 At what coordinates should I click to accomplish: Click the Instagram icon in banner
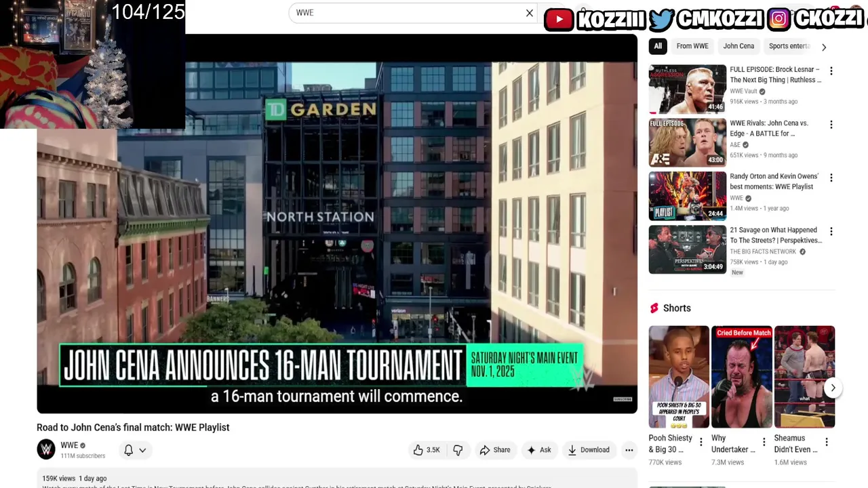779,19
